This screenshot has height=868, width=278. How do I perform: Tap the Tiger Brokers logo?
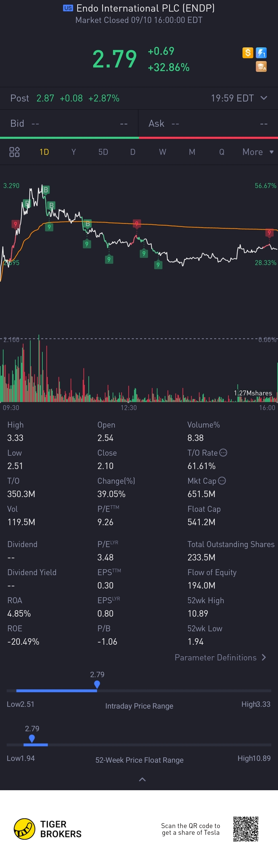click(47, 829)
